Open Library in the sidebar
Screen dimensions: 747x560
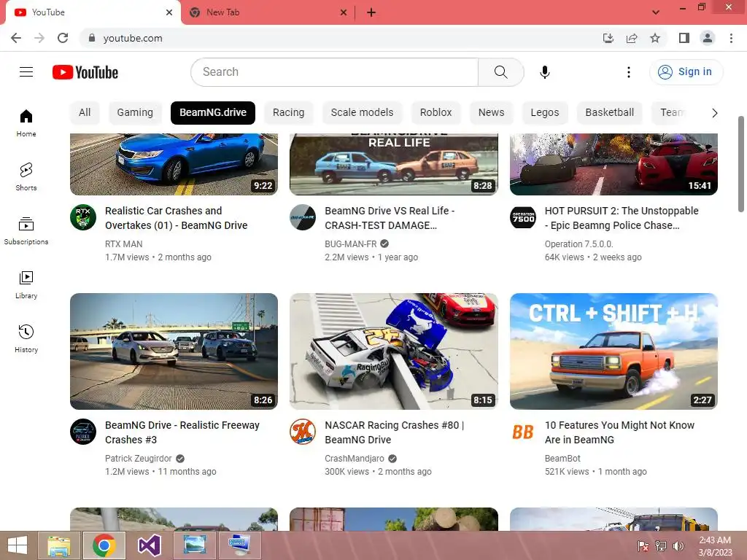point(26,285)
